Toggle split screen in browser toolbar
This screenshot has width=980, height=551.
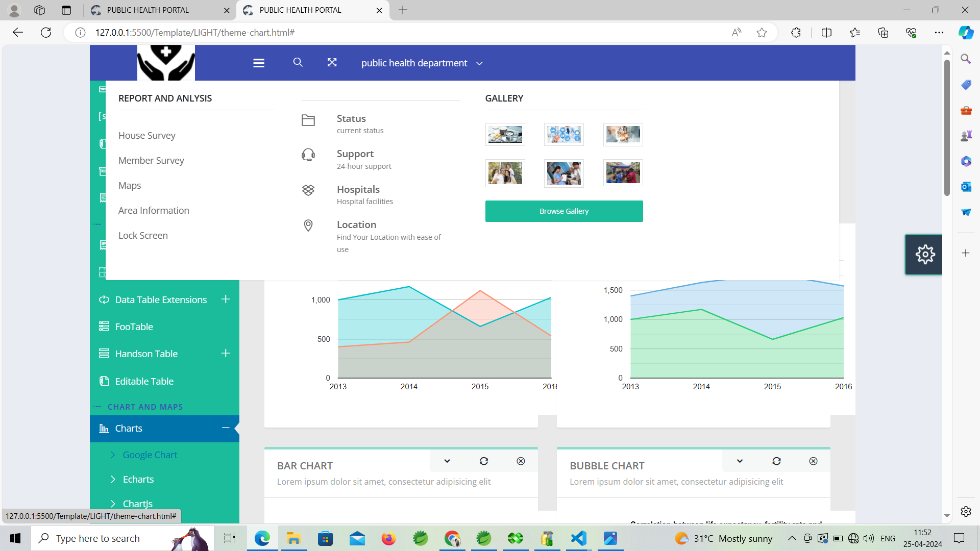(826, 32)
